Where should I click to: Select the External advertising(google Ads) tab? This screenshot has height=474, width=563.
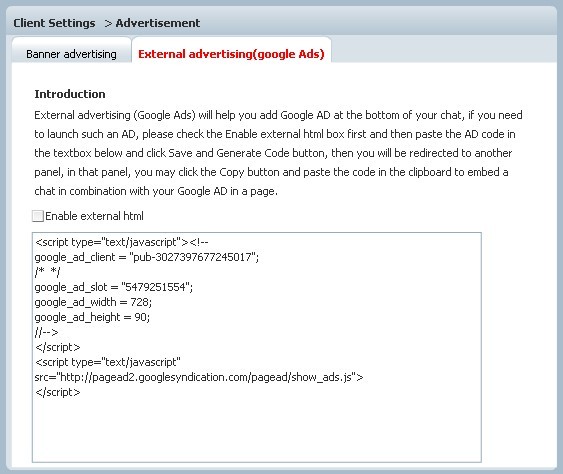231,54
